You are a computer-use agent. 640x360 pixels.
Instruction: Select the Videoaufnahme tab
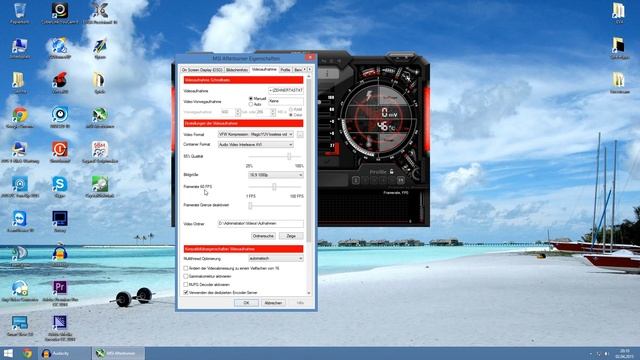(x=264, y=69)
